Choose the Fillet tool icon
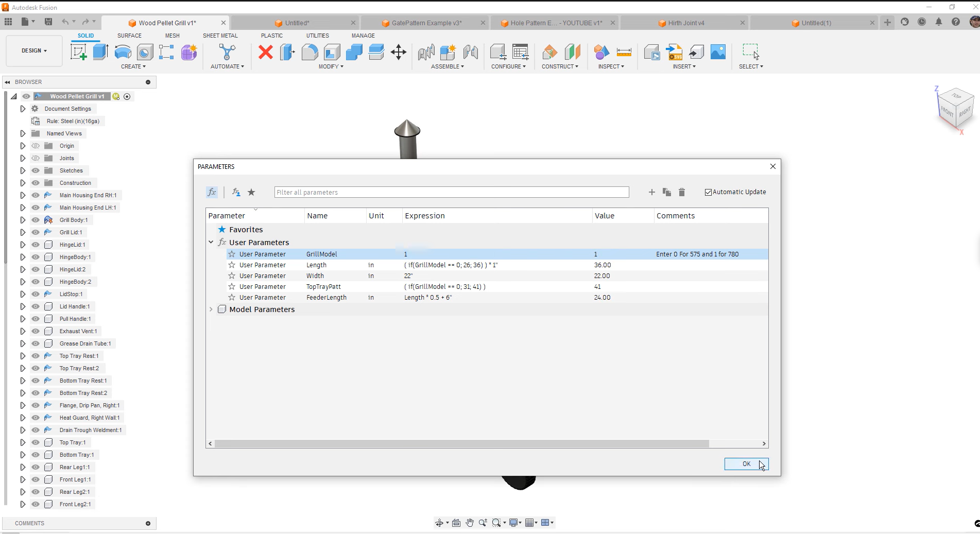The height and width of the screenshot is (534, 980). click(x=310, y=52)
